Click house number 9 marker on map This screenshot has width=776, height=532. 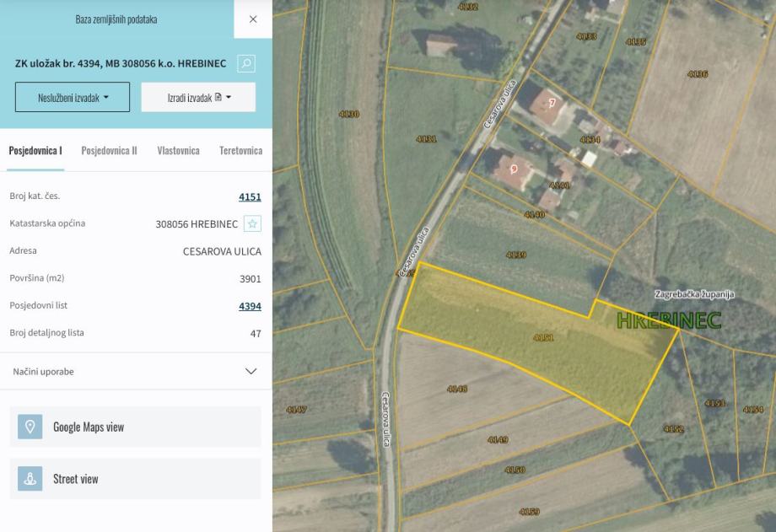[x=514, y=169]
